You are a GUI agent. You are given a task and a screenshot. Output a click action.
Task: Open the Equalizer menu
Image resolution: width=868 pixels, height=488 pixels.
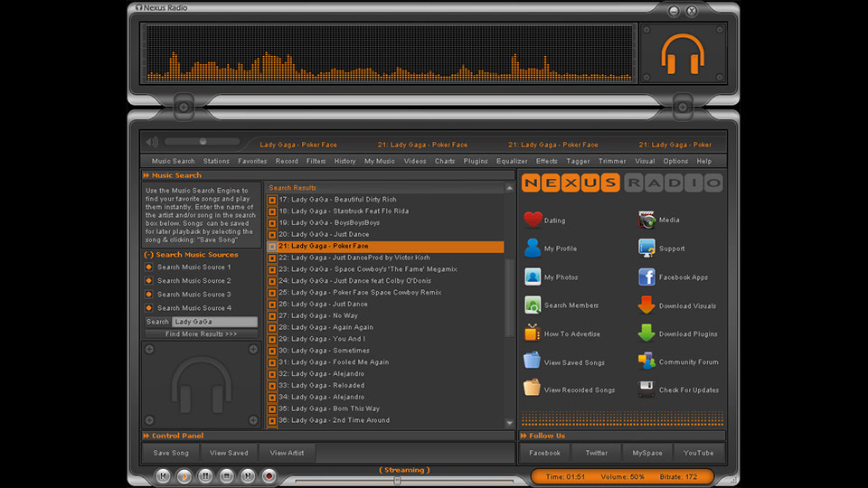(512, 161)
